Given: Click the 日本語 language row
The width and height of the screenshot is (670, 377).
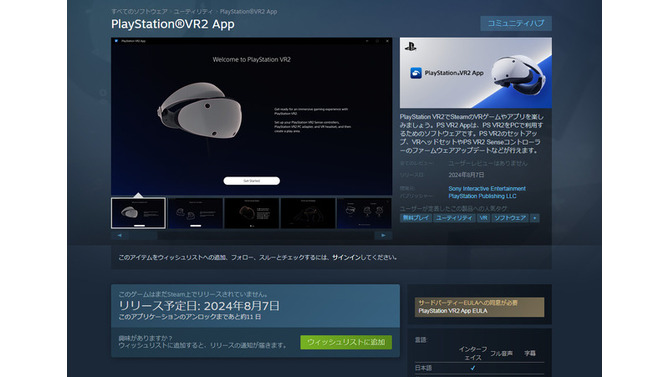Looking at the screenshot, I should tap(479, 368).
